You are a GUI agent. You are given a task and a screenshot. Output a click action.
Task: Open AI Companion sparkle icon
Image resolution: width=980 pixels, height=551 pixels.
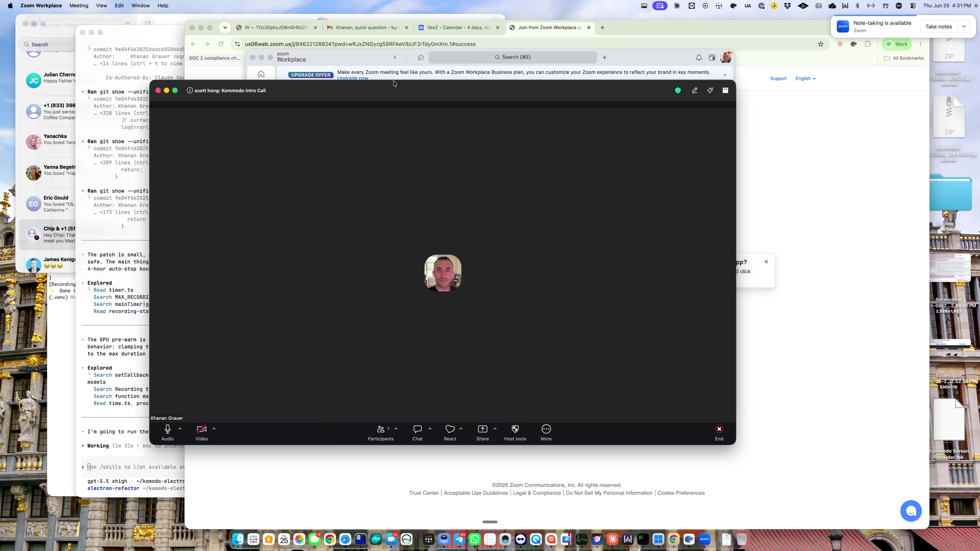click(x=710, y=91)
